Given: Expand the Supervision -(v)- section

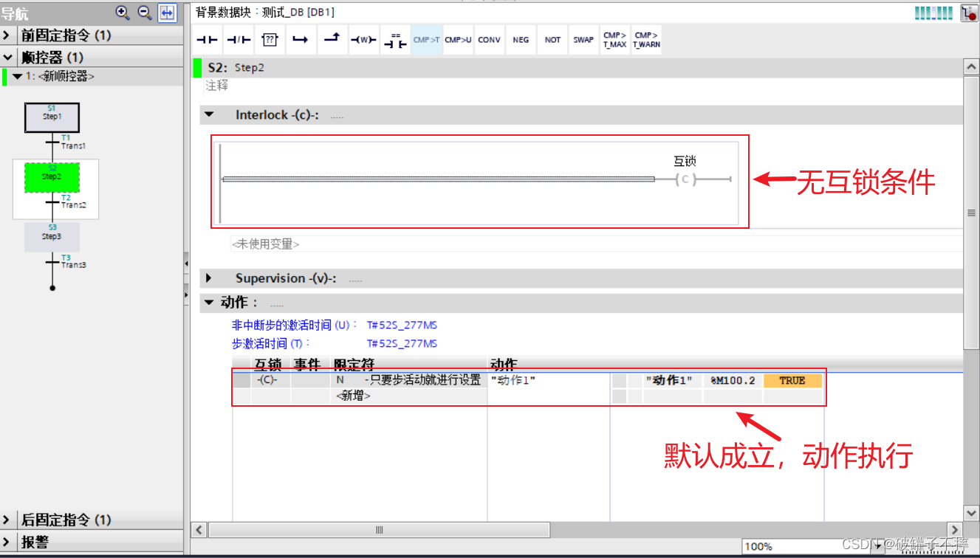Looking at the screenshot, I should point(209,278).
